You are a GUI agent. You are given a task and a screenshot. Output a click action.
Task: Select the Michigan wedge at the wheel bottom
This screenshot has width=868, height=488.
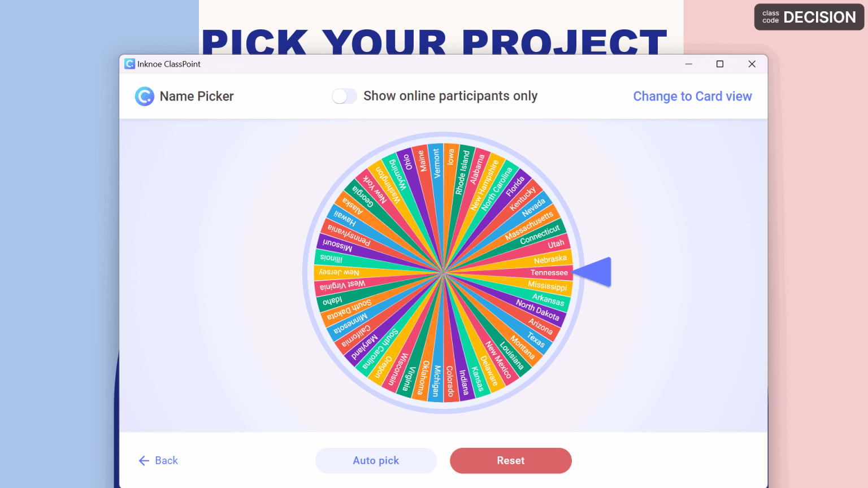click(437, 380)
